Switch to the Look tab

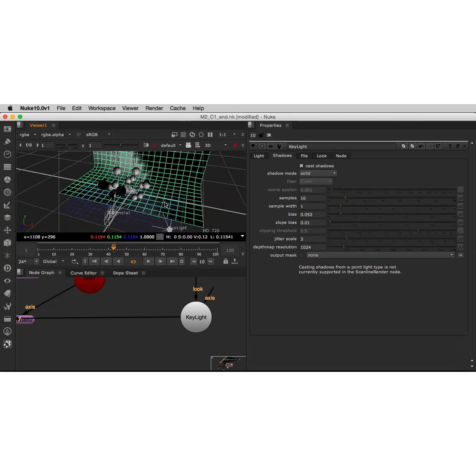[322, 156]
